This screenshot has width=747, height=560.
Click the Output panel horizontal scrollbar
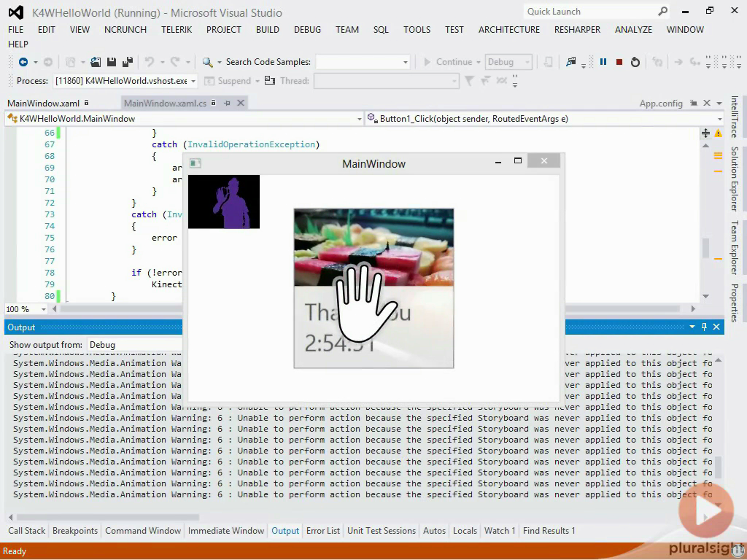[x=108, y=517]
